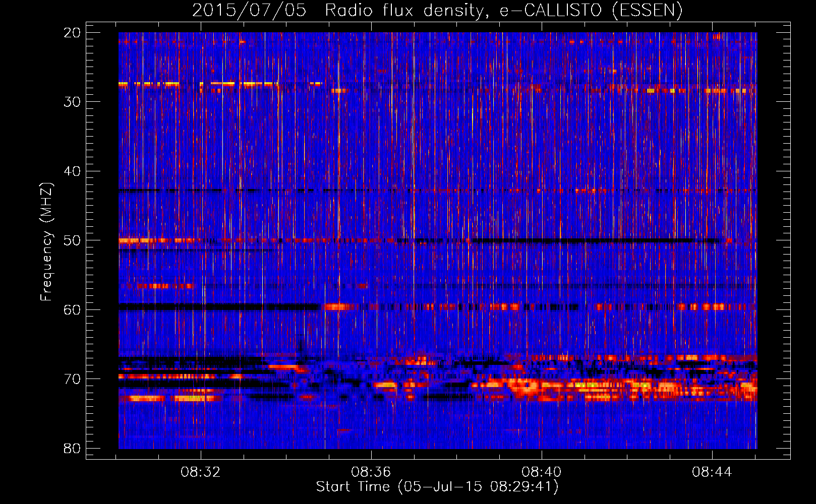Select the 40 frequency tick label

[x=72, y=171]
